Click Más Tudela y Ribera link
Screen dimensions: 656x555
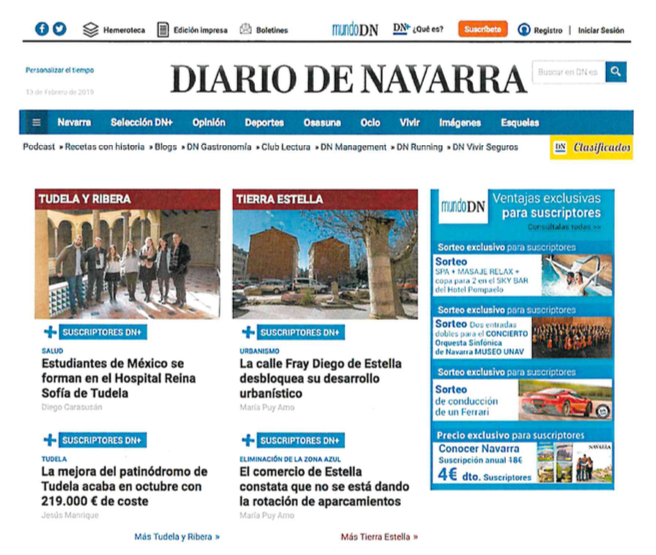pyautogui.click(x=177, y=537)
